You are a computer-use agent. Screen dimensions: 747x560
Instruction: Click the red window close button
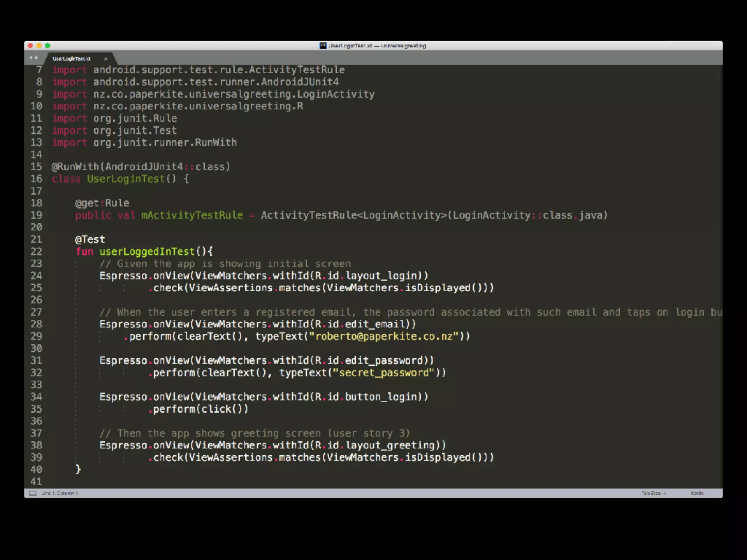(30, 46)
